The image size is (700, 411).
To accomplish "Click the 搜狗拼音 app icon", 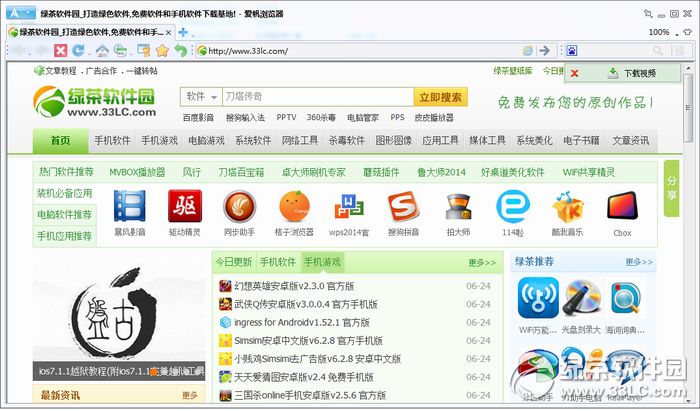I will pyautogui.click(x=404, y=207).
